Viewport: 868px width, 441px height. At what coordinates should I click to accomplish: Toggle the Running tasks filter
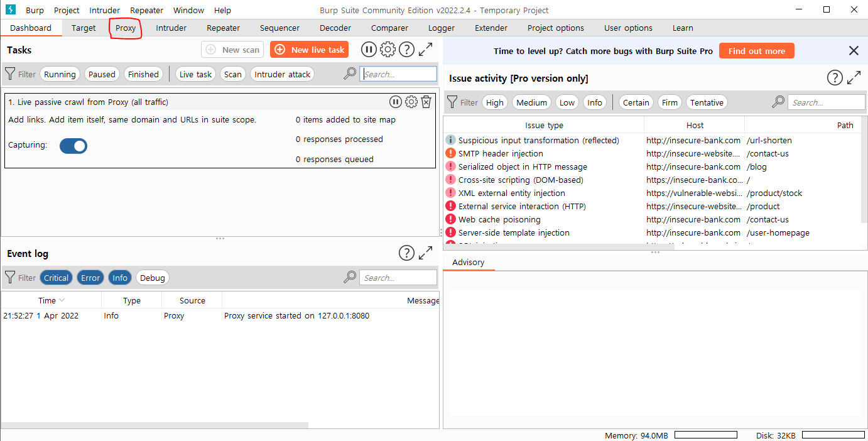coord(60,74)
